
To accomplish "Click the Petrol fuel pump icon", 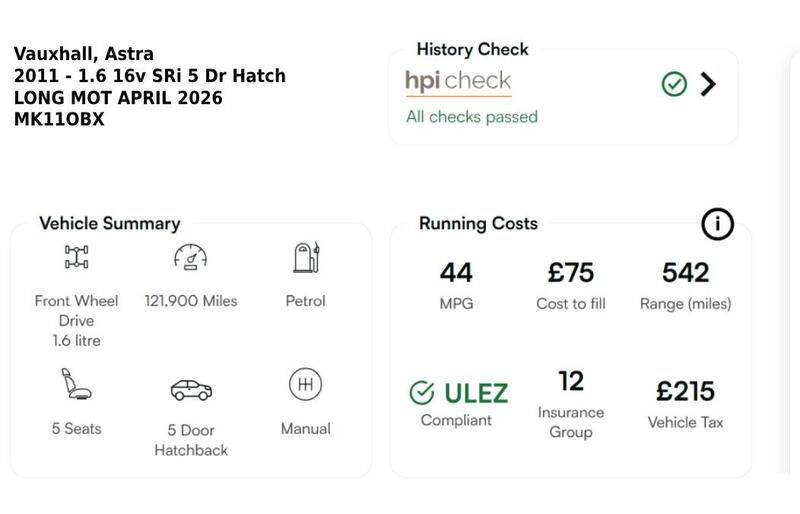I will tap(306, 257).
